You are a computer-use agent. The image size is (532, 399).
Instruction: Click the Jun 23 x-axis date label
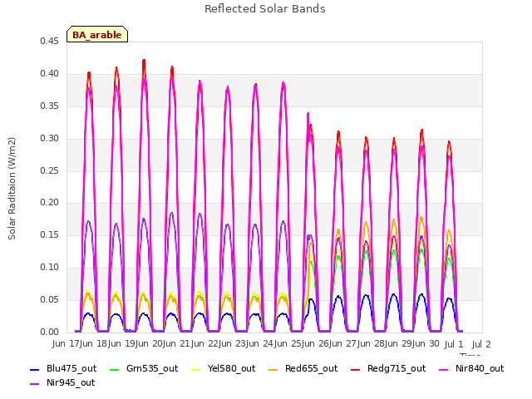tap(232, 343)
